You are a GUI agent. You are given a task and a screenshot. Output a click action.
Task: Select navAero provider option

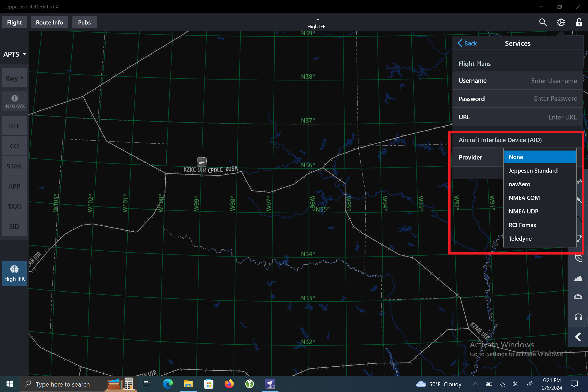pyautogui.click(x=540, y=184)
